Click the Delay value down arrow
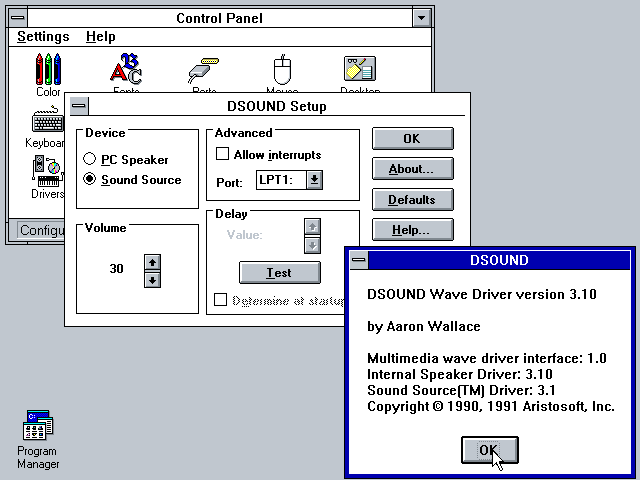Image resolution: width=640 pixels, height=480 pixels. coord(312,245)
